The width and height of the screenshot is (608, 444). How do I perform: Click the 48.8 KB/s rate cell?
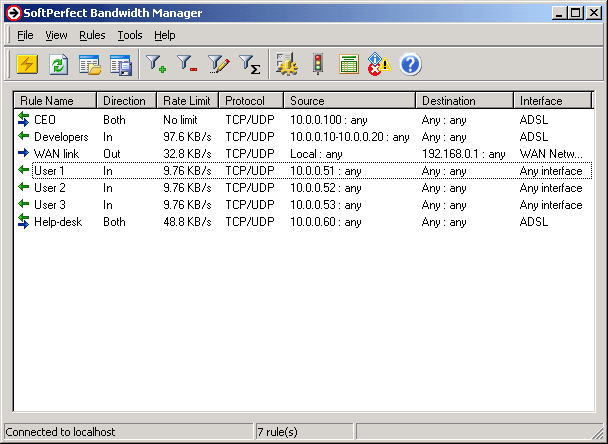pyautogui.click(x=187, y=222)
